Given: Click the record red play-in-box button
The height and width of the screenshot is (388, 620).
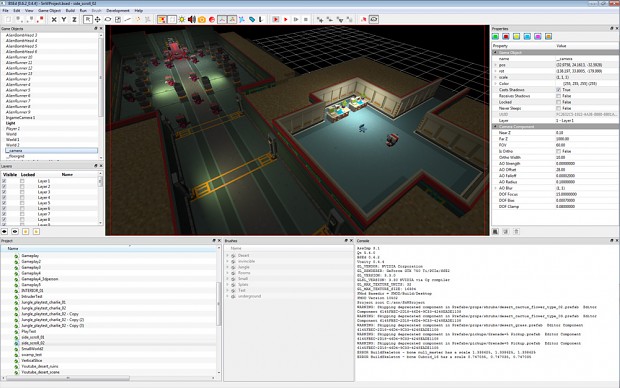Looking at the screenshot, I should [276, 19].
